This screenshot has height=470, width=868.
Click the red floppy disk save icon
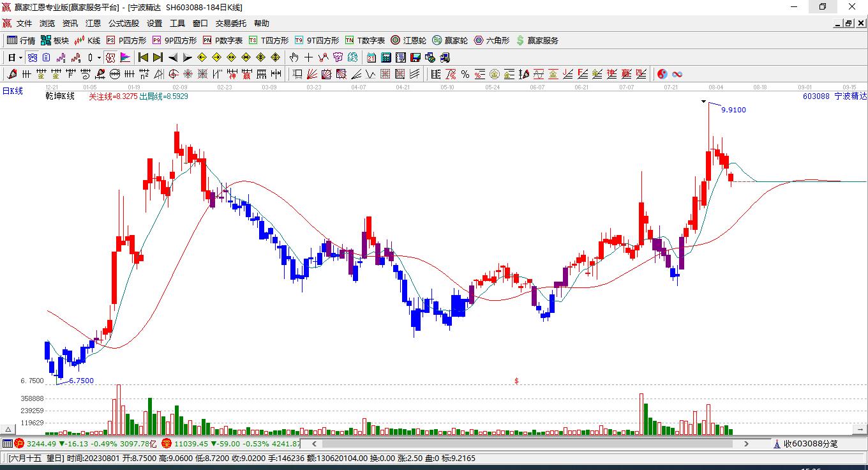415,57
